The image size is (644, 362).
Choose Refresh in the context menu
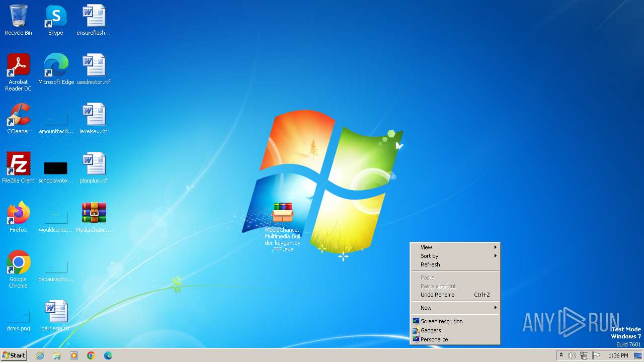(455, 264)
